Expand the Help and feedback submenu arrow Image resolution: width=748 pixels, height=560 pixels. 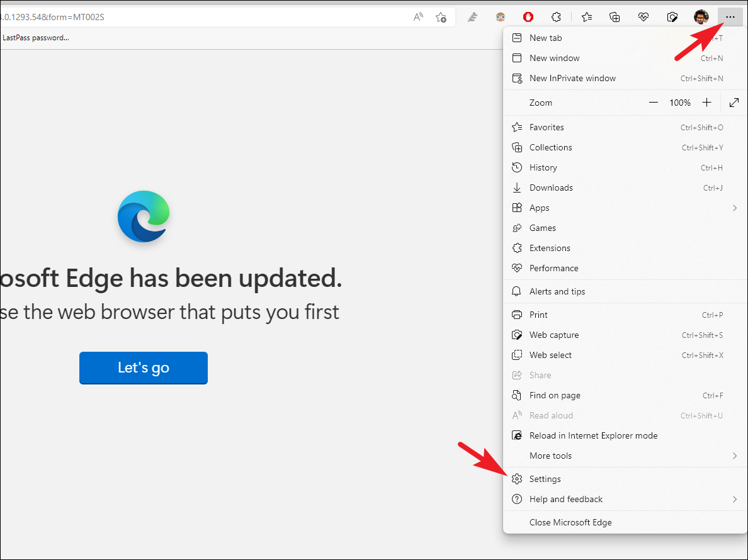[735, 499]
